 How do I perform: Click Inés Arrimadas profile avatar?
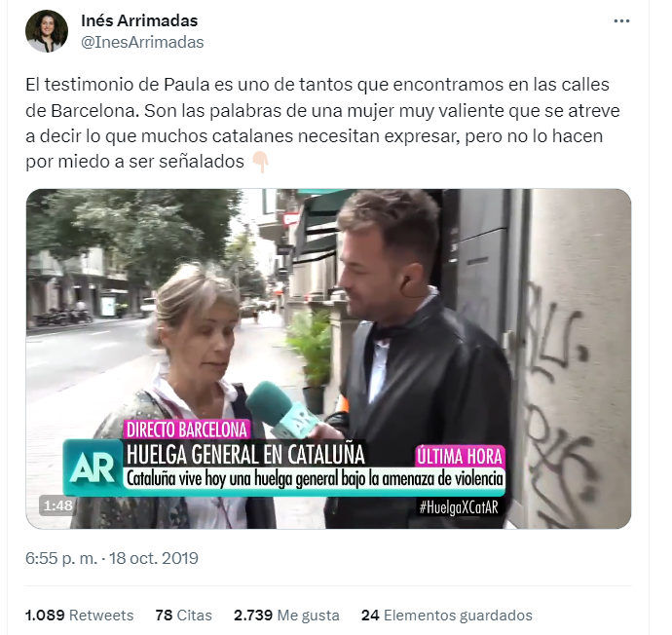point(47,31)
